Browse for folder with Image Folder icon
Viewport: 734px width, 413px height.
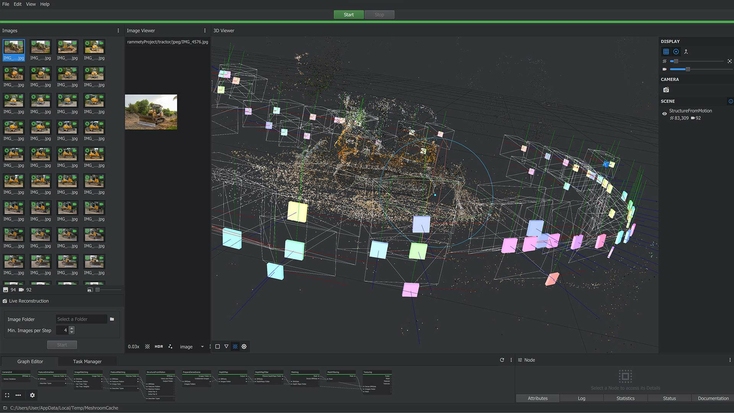[x=112, y=319]
